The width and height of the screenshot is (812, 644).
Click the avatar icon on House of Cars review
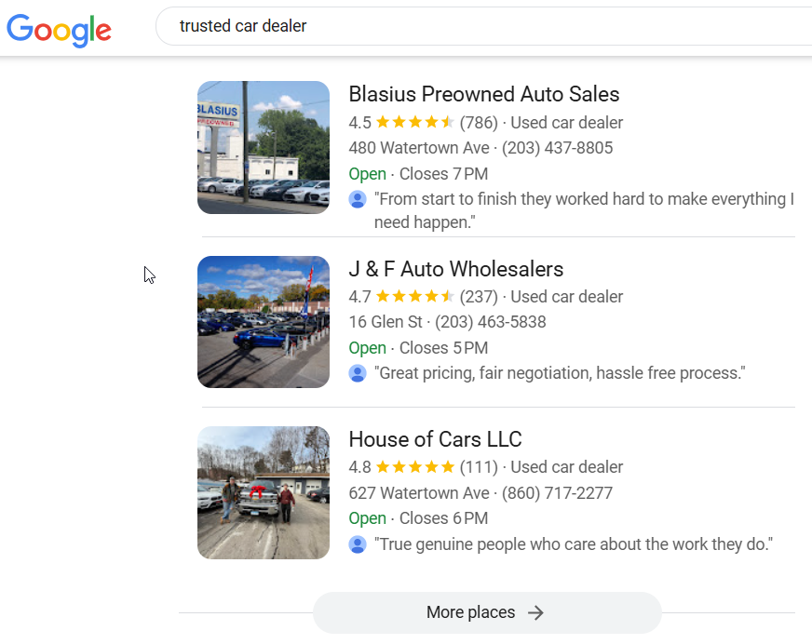pyautogui.click(x=357, y=544)
